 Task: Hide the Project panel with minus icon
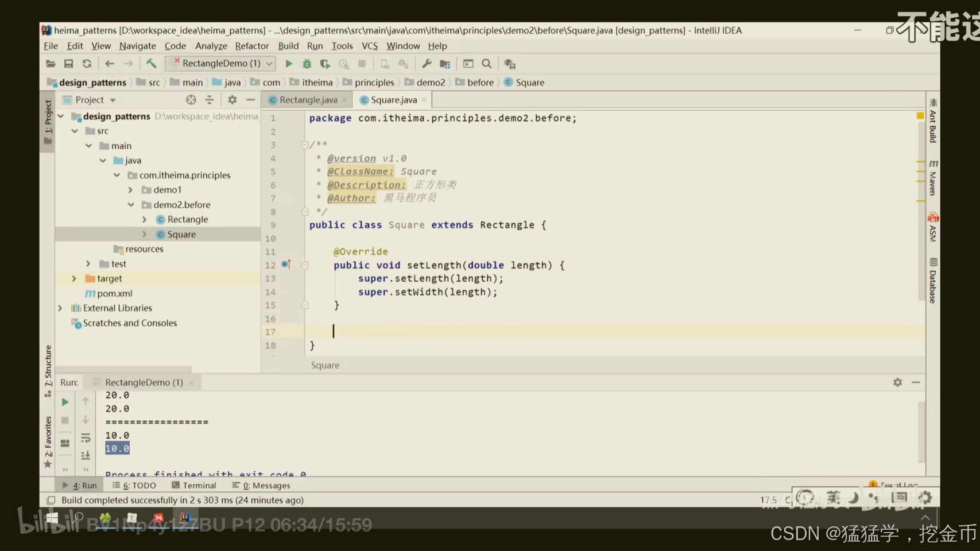coord(250,100)
